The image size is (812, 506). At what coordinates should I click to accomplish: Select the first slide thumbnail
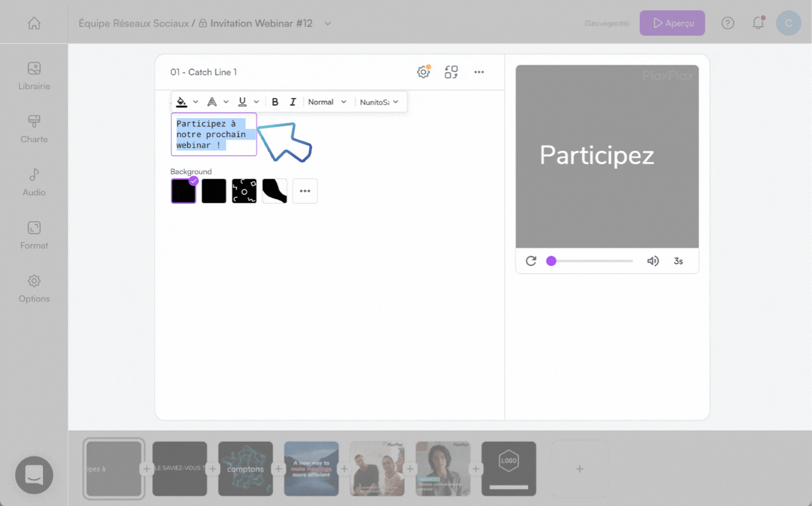click(x=114, y=469)
